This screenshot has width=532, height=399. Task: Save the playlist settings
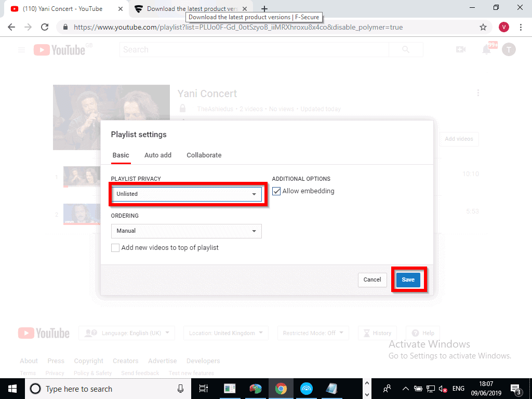pyautogui.click(x=408, y=280)
